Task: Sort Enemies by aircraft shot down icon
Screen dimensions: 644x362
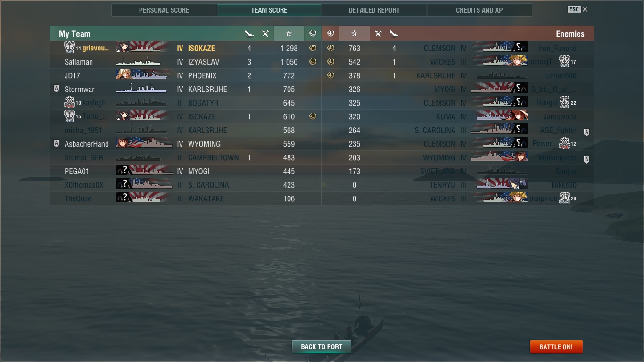Action: click(x=378, y=33)
